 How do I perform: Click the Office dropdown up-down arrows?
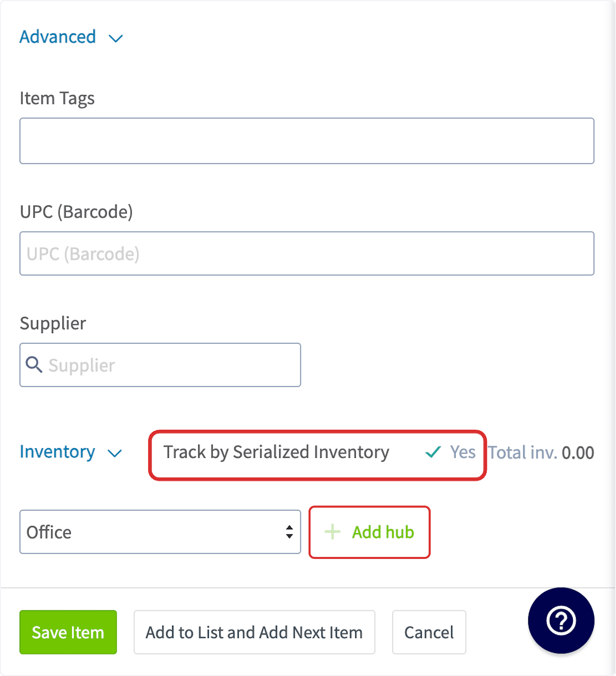(x=290, y=532)
